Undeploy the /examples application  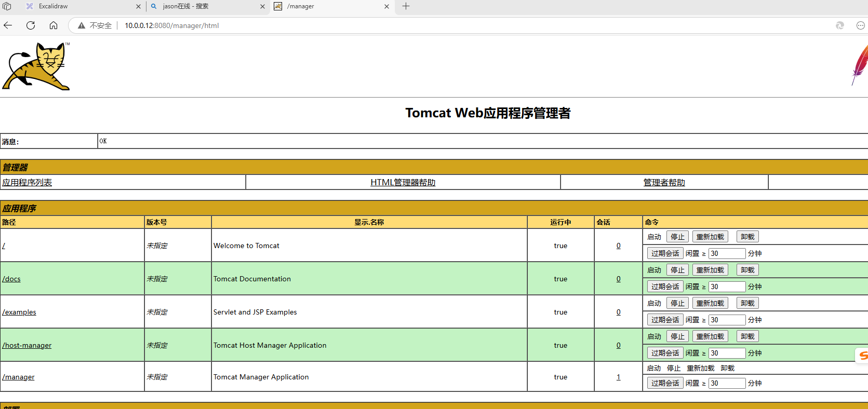pos(747,303)
